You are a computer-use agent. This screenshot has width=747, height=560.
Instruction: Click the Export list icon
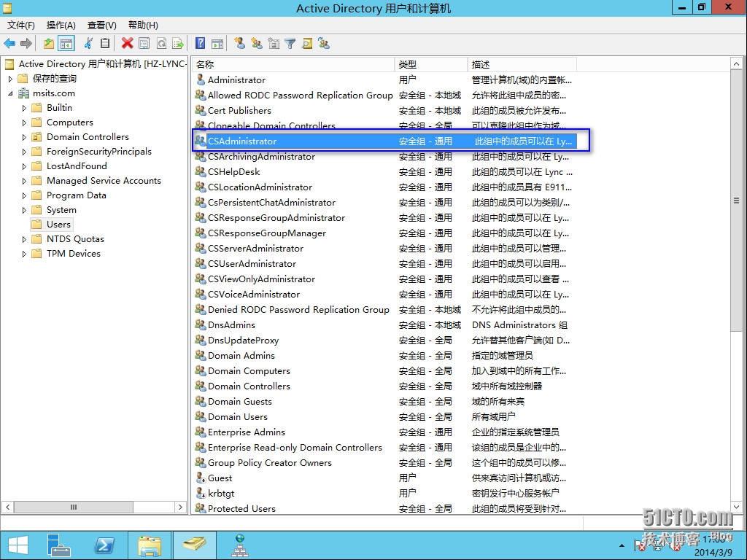(x=178, y=44)
